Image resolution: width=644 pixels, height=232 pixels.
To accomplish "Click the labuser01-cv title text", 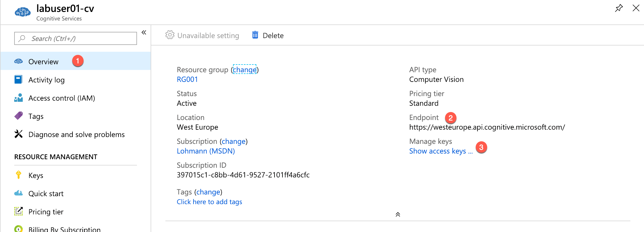I will (x=65, y=9).
